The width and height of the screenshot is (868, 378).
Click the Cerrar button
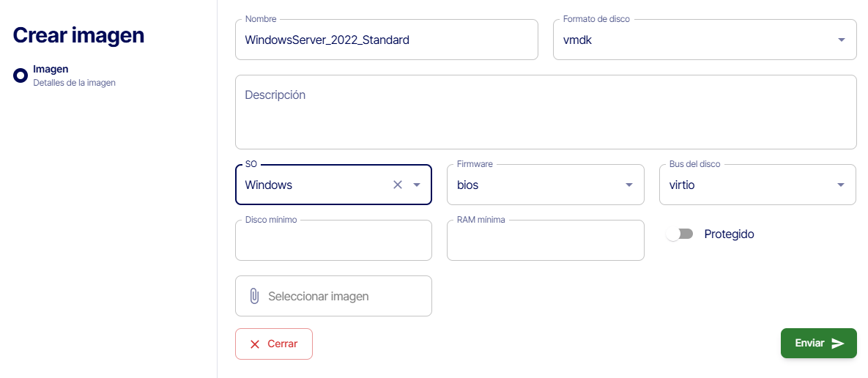coord(274,344)
